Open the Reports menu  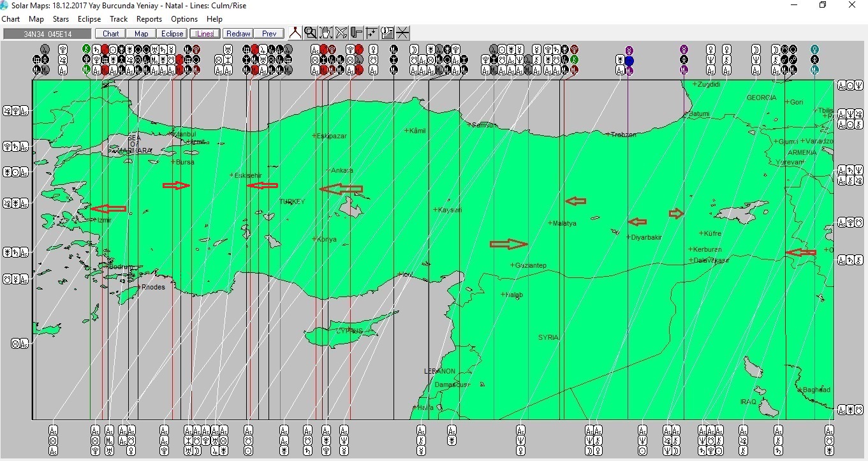point(149,19)
